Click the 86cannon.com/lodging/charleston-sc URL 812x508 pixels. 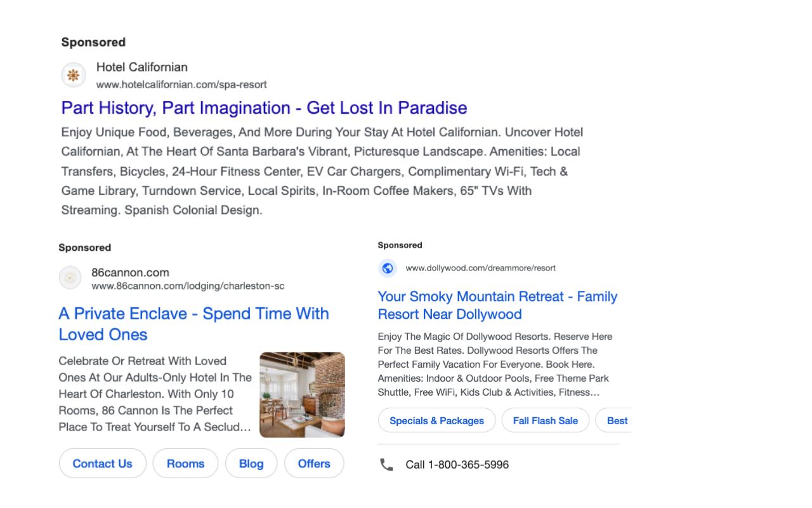(188, 286)
